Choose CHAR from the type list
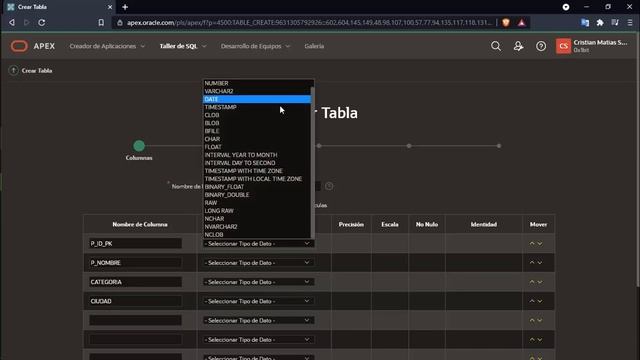The height and width of the screenshot is (360, 640). point(257,139)
